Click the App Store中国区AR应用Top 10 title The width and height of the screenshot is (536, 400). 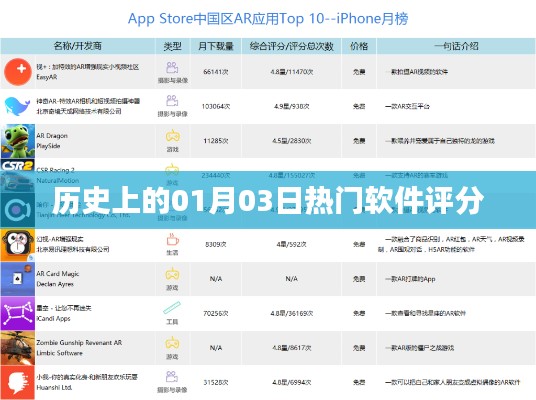point(268,18)
